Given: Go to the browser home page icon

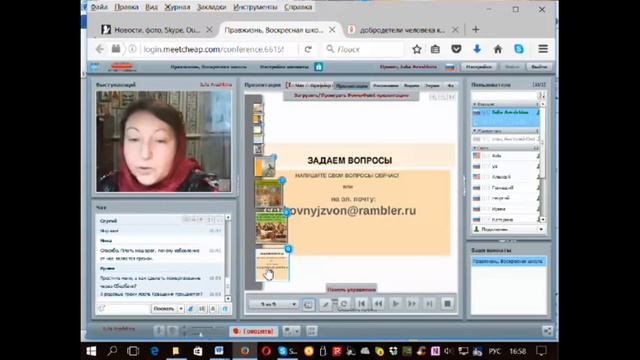Looking at the screenshot, I should (498, 49).
